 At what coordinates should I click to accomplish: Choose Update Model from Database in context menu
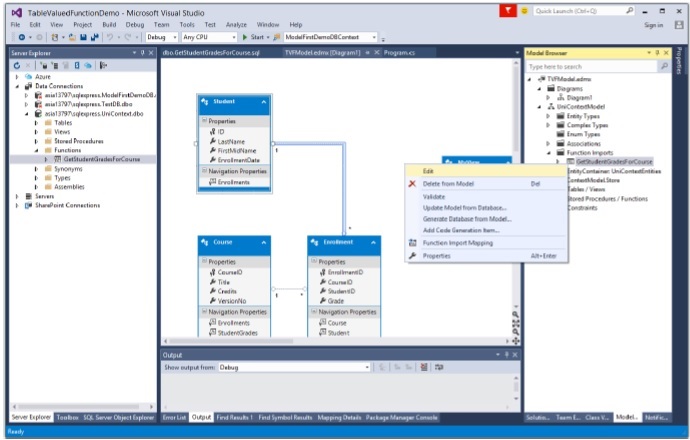(x=465, y=208)
